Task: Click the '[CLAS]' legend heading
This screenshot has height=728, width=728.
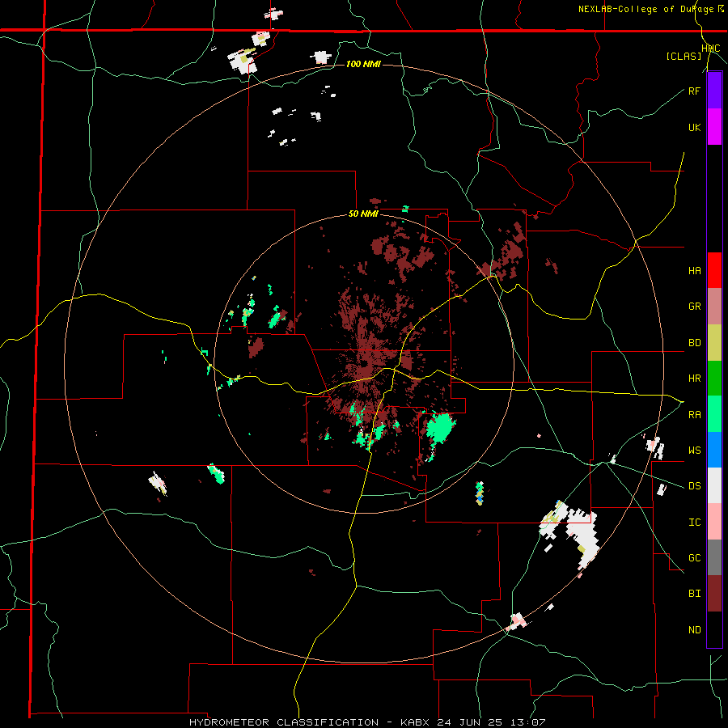Action: point(684,57)
